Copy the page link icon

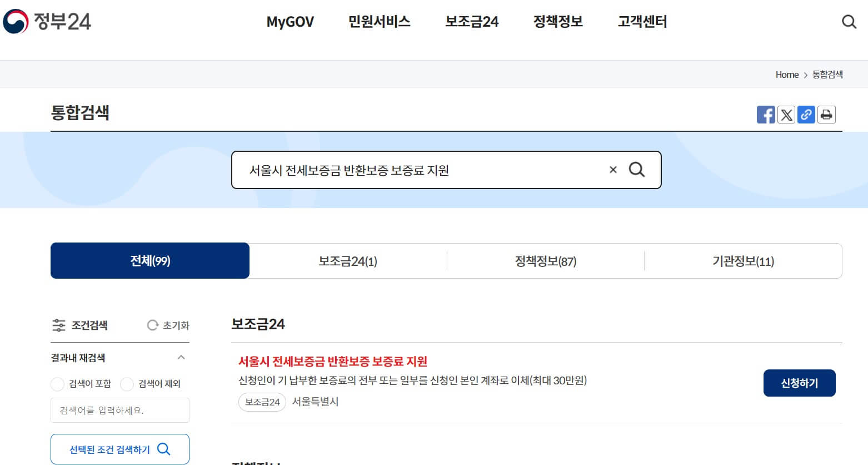(806, 115)
